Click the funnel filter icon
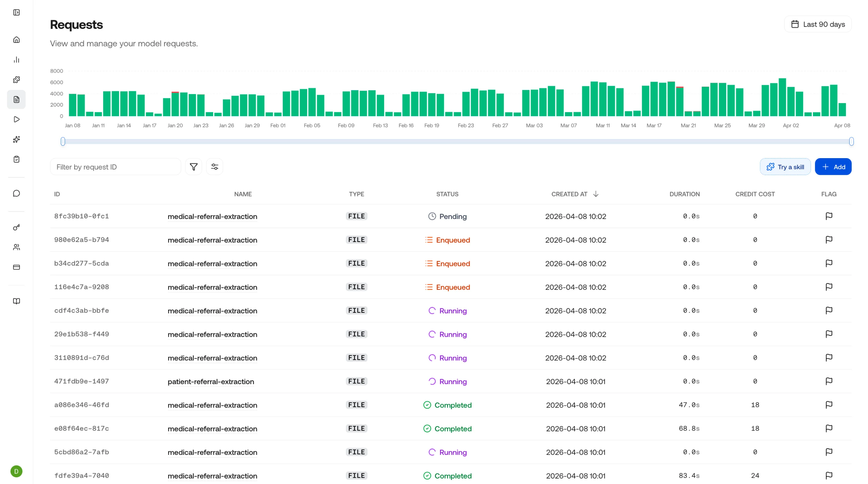Viewport: 868px width, 484px height. [193, 167]
